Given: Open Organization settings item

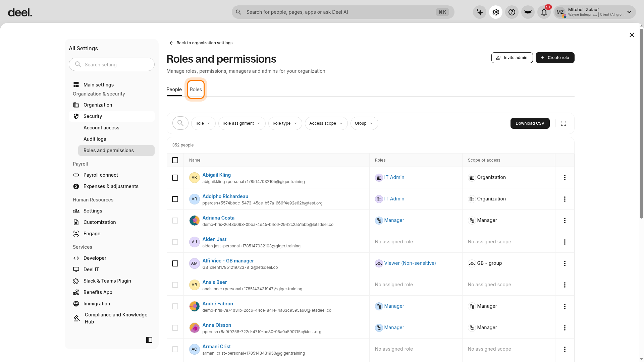Looking at the screenshot, I should [112, 105].
